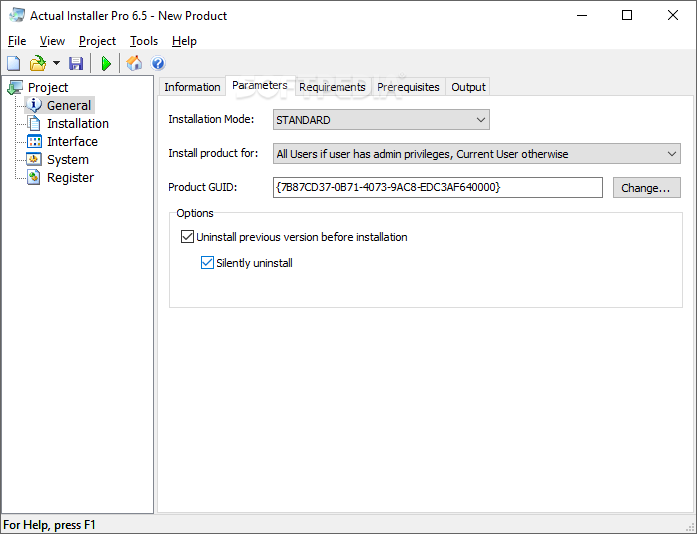Select Interface in the project tree
The image size is (697, 534).
click(x=72, y=141)
